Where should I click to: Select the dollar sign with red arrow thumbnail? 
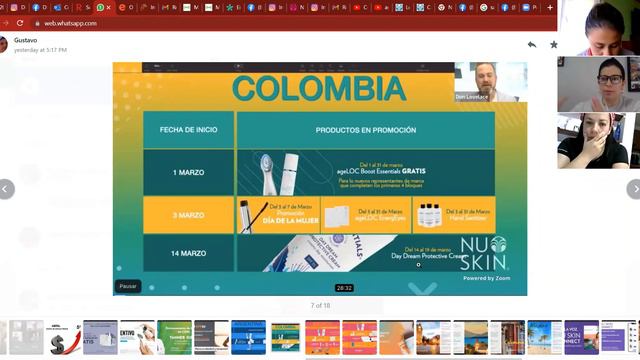point(63,337)
